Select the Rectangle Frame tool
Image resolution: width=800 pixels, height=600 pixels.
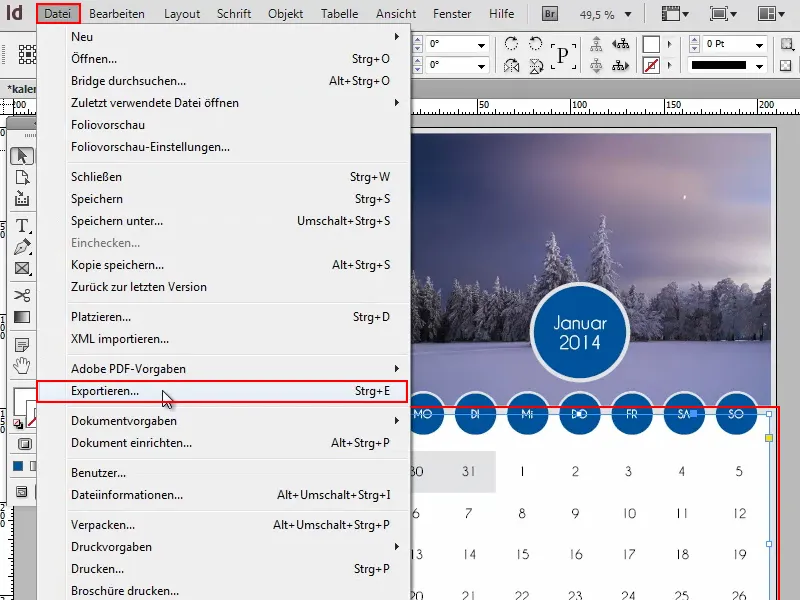point(22,268)
